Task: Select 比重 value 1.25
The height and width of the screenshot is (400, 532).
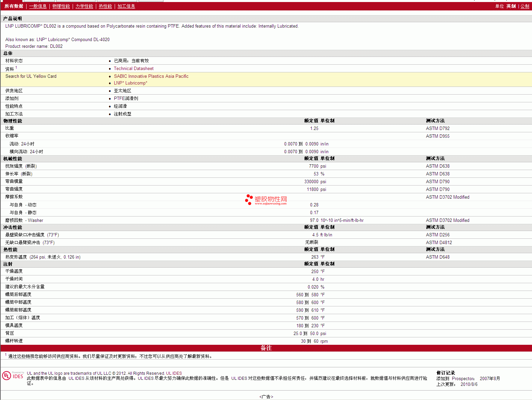Action: tap(314, 128)
